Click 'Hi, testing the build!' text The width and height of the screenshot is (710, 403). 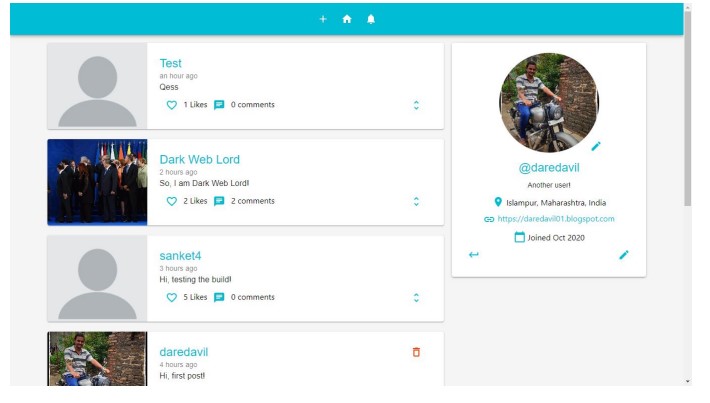pos(196,279)
